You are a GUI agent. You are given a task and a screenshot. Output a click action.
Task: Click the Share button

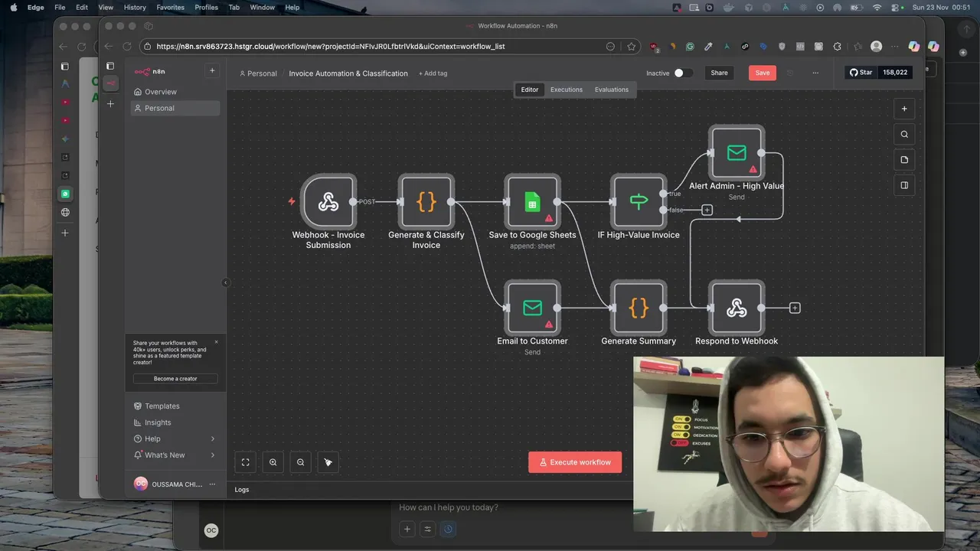point(719,73)
